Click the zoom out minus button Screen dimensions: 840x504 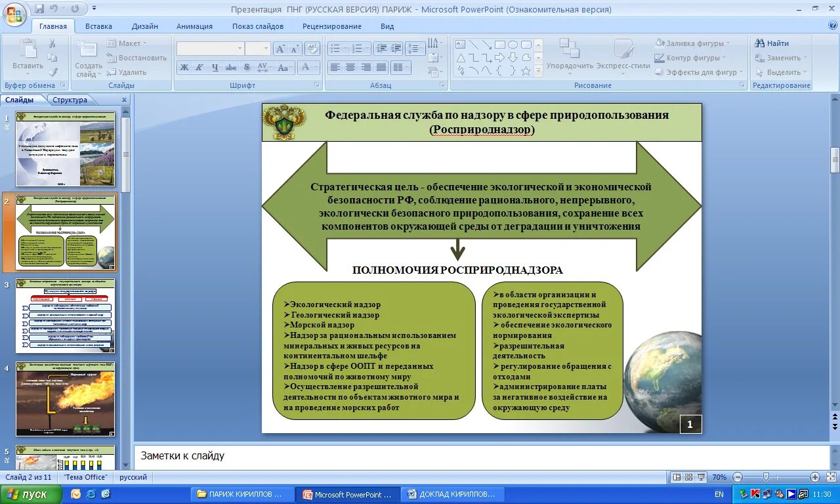[738, 477]
